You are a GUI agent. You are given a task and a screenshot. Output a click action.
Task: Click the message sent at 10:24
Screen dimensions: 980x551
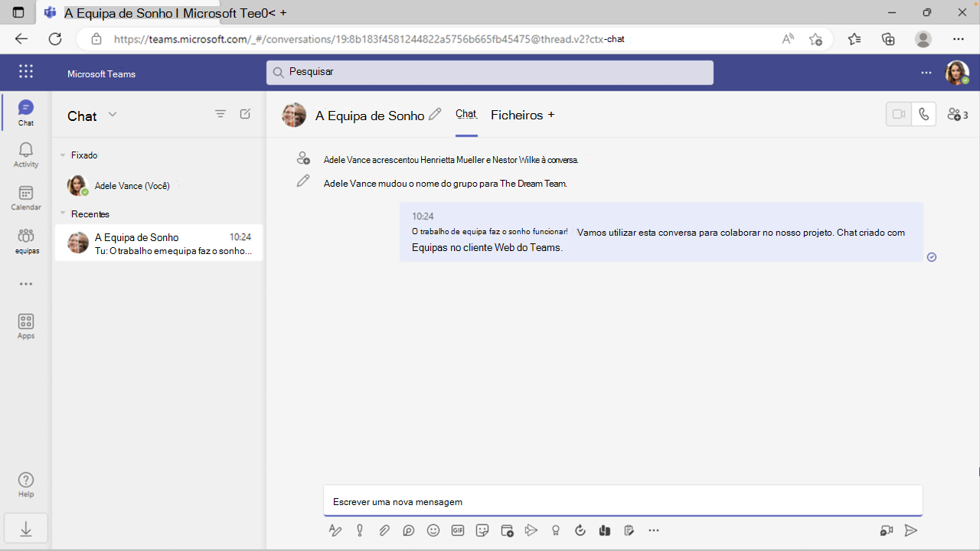click(x=661, y=232)
